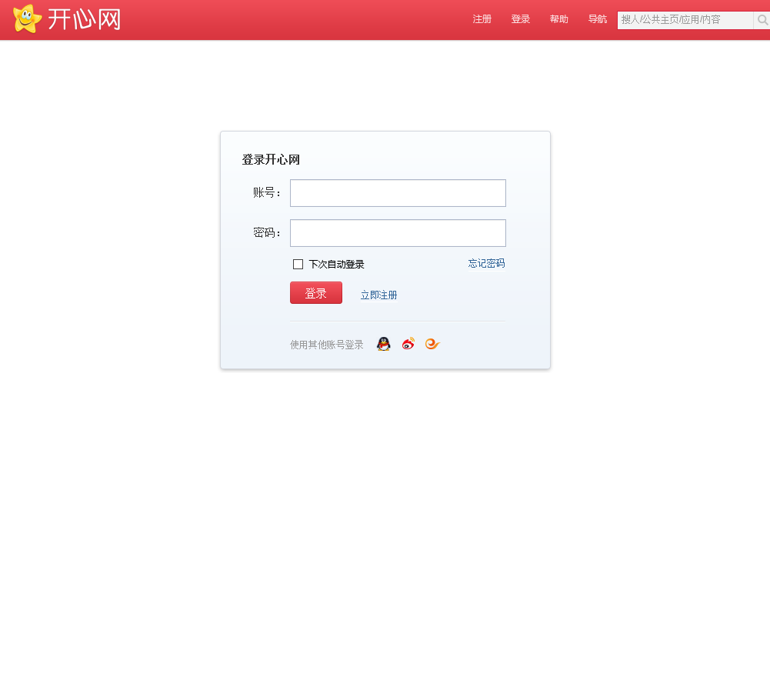Log in with Sina Weibo icon
The width and height of the screenshot is (770, 700).
point(408,343)
